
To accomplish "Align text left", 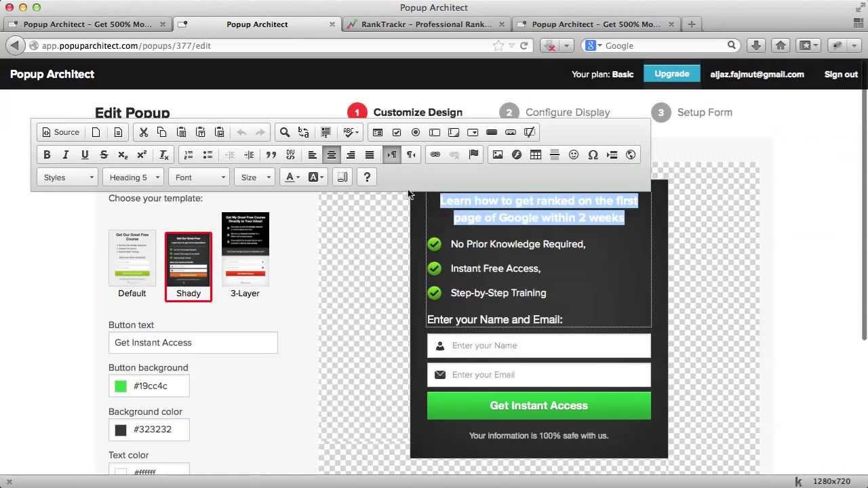I will tap(312, 155).
